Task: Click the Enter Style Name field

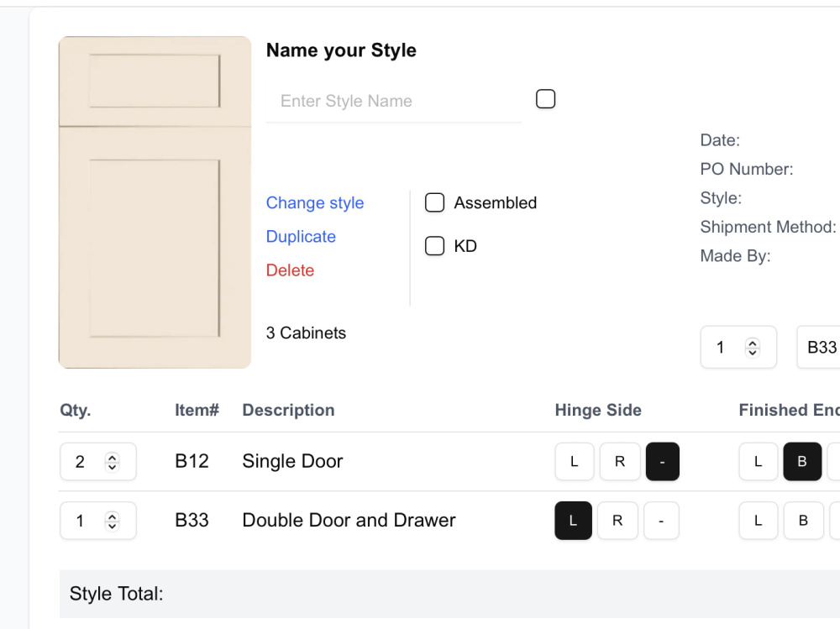Action: pyautogui.click(x=394, y=101)
